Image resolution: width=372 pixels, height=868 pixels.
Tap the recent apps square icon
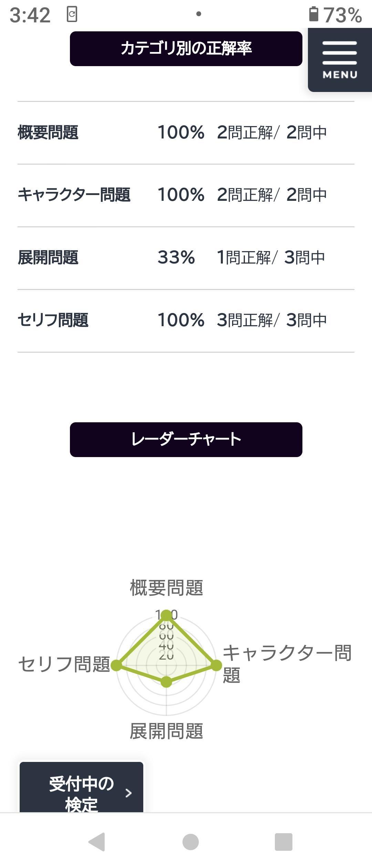[x=283, y=842]
